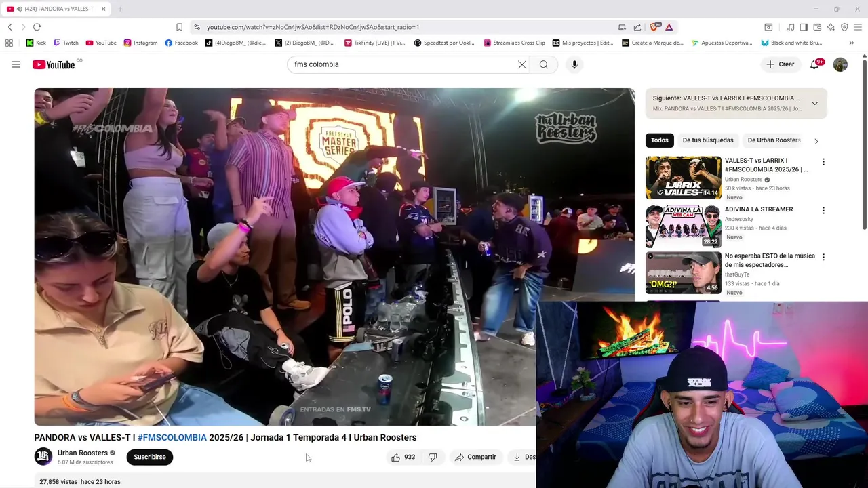868x488 pixels.
Task: Open the bookmarks bar apps grid icon
Action: tap(9, 43)
